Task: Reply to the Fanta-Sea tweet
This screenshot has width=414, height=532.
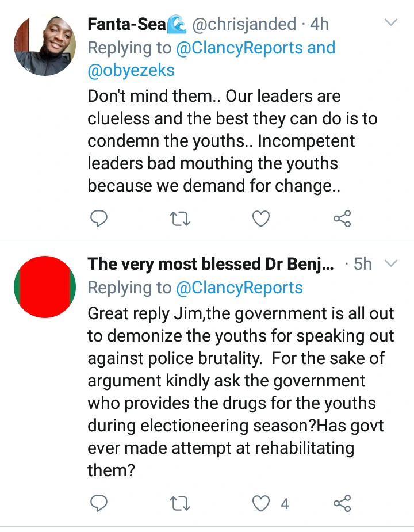Action: [x=100, y=219]
